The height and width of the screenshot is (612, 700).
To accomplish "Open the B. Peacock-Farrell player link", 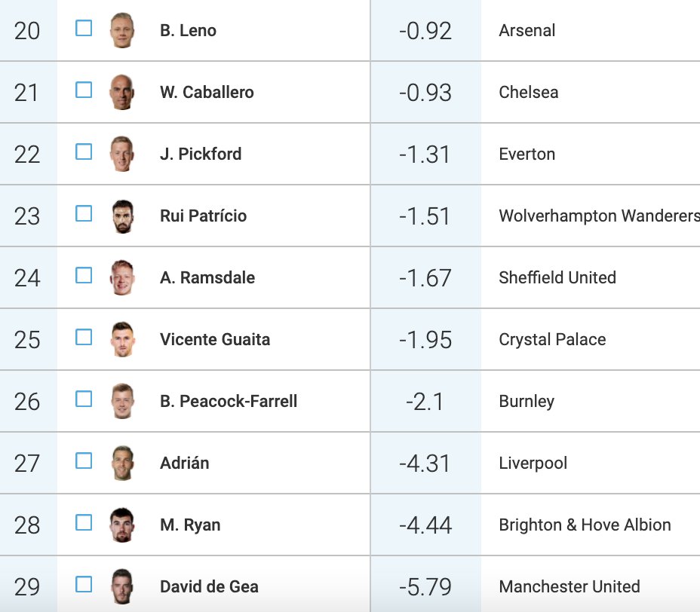I will click(x=229, y=402).
